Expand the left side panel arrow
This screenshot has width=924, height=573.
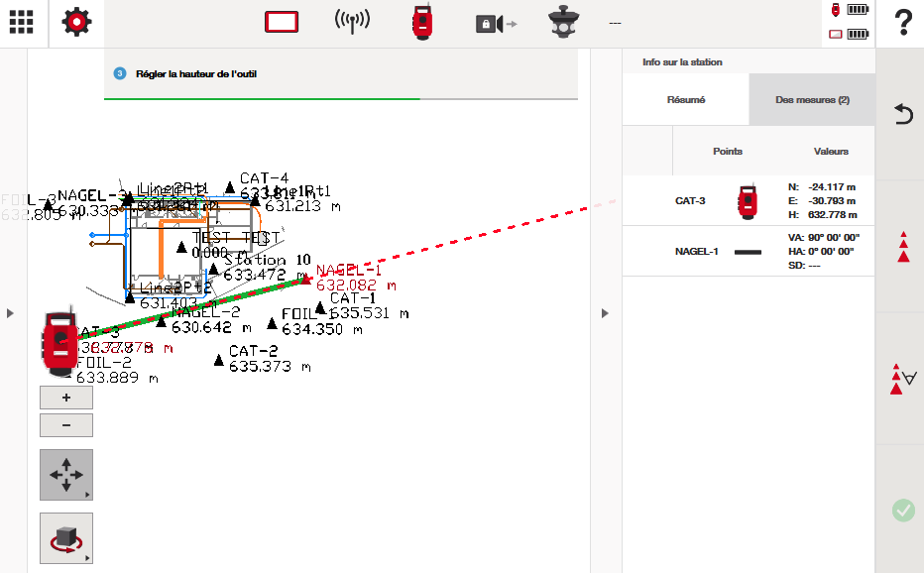coord(10,313)
